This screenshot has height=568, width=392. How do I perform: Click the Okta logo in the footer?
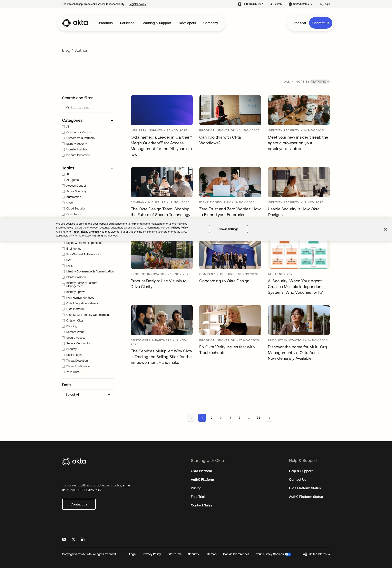pos(74,462)
